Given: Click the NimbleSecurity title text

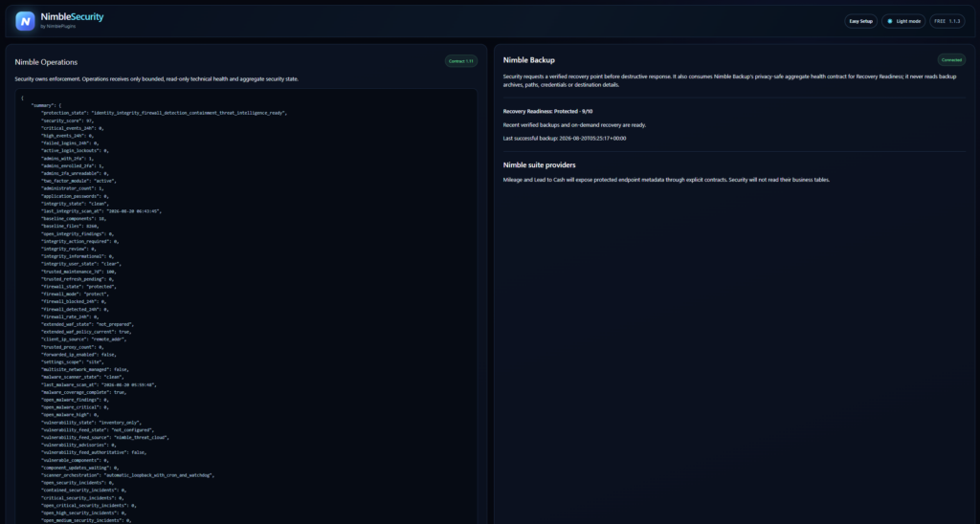Looking at the screenshot, I should pyautogui.click(x=72, y=17).
